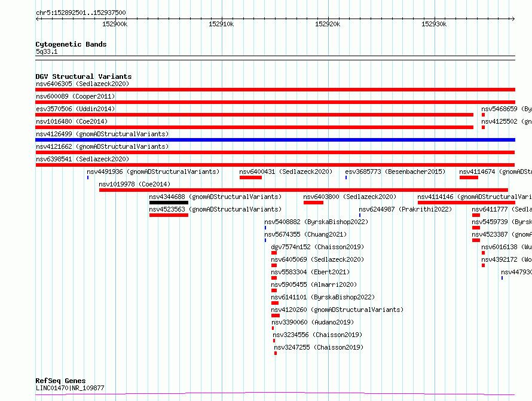Select nsv6411777 variant label
The height and width of the screenshot is (401, 532).
point(502,209)
